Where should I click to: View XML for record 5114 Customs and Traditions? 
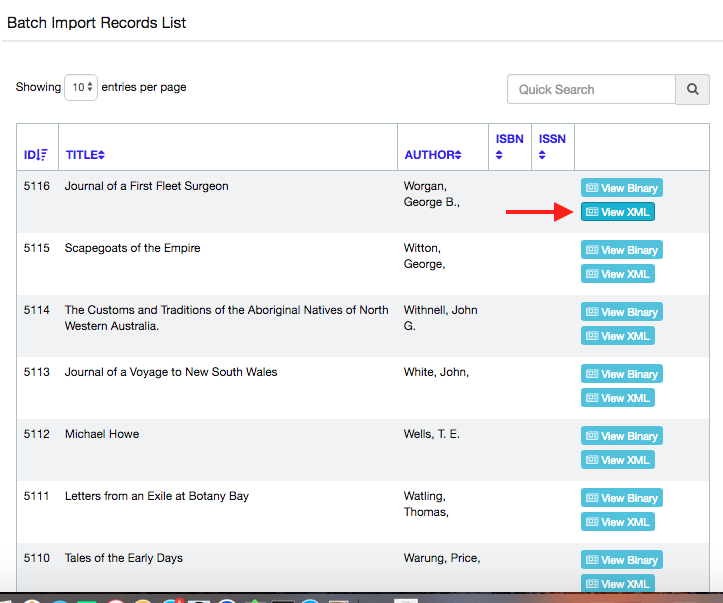(617, 336)
